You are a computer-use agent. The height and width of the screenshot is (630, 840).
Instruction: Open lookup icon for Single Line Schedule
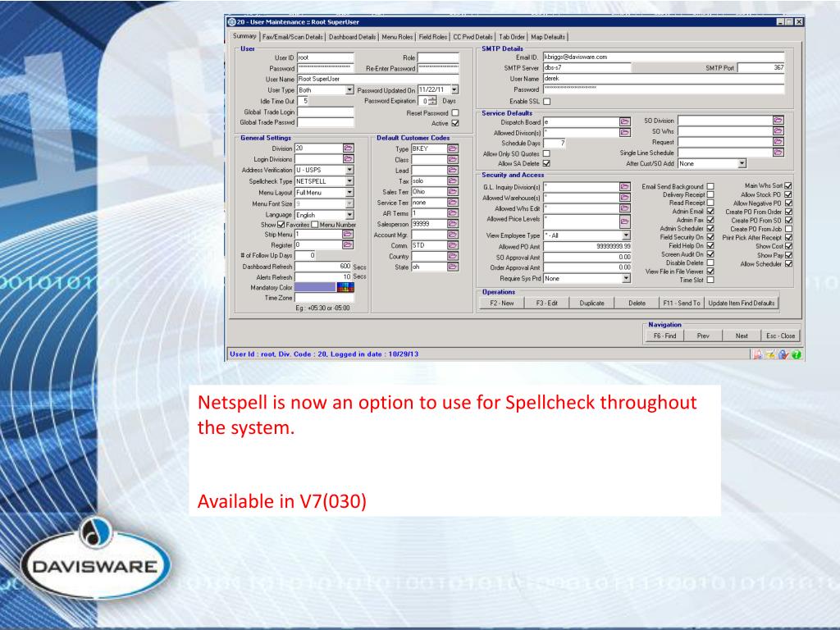click(x=778, y=153)
